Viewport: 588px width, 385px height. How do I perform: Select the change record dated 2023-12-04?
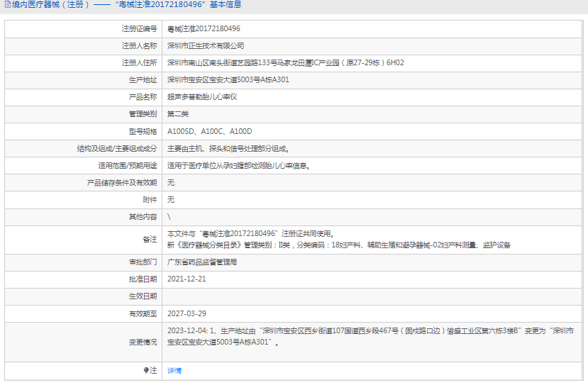point(370,336)
